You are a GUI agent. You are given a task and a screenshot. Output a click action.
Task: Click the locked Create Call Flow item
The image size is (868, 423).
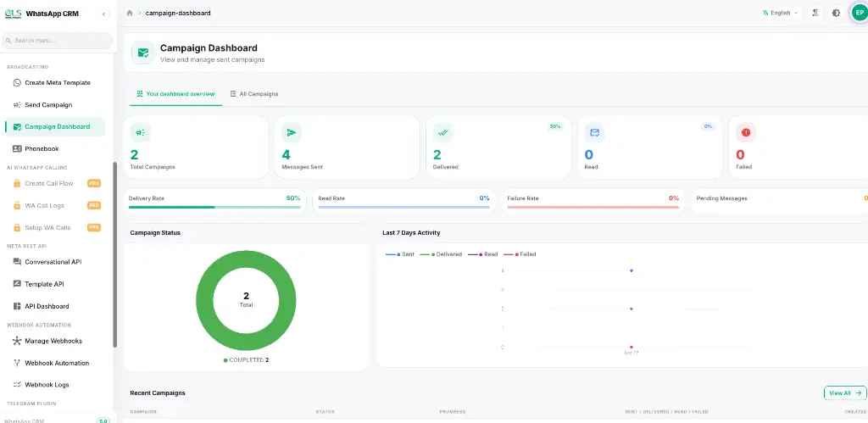(x=55, y=183)
